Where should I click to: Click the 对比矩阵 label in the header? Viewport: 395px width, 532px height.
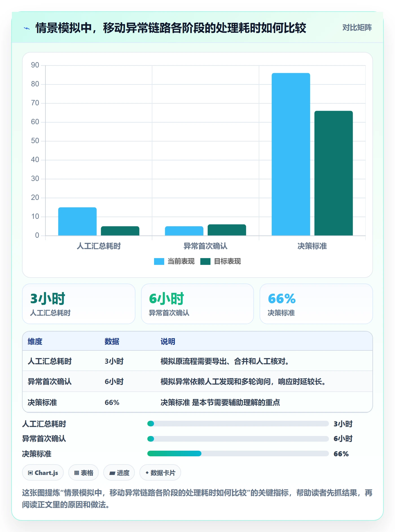coord(357,28)
